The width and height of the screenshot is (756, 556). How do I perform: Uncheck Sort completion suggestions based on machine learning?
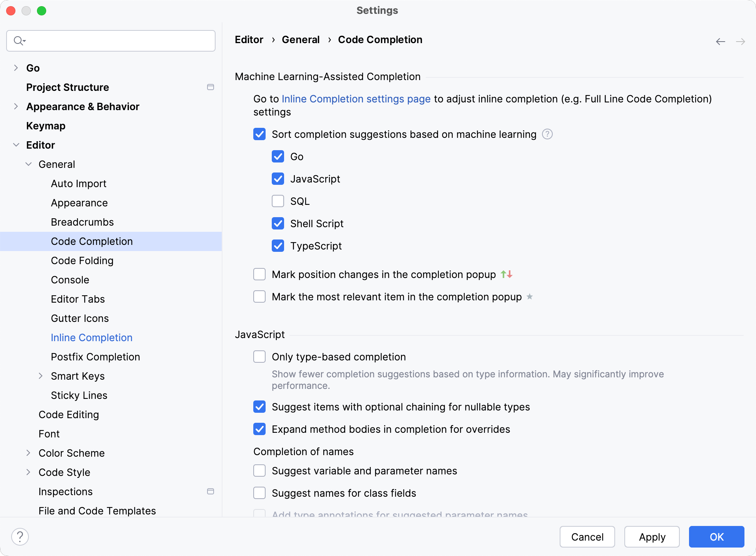(x=259, y=134)
